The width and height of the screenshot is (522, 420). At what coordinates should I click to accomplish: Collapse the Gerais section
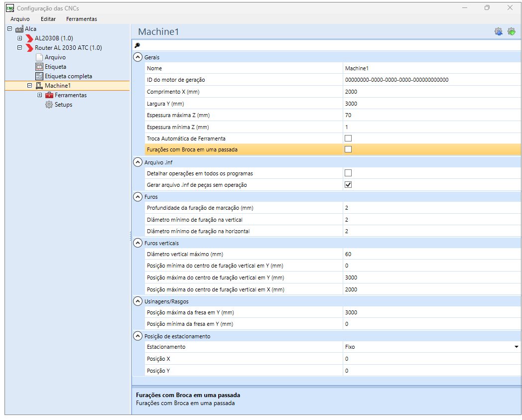[137, 57]
